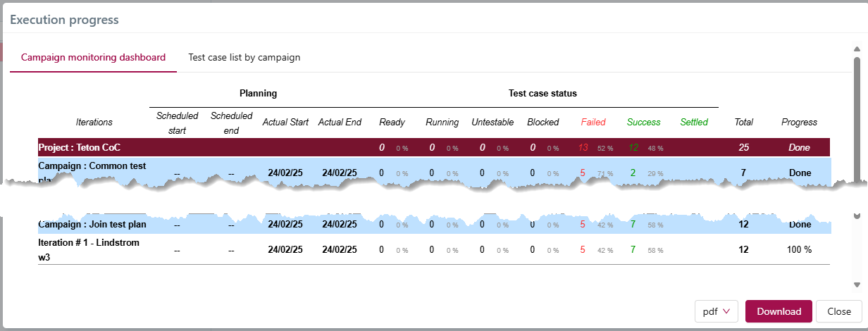Click the vertical scrollbar thumb
This screenshot has width=868, height=331.
[857, 120]
